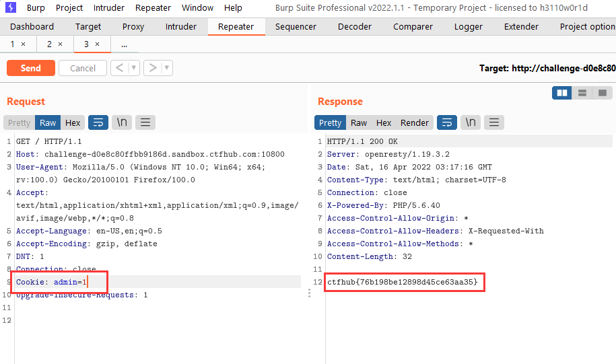Close Repeater sub-tab 1
616x364 pixels.
pos(23,44)
